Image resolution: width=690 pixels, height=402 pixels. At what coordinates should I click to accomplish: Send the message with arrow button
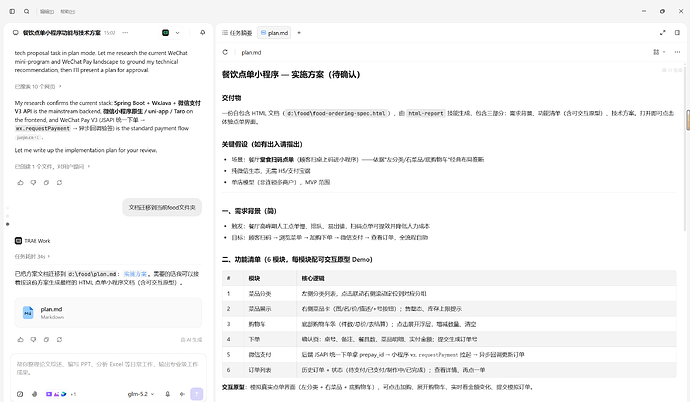tap(197, 394)
